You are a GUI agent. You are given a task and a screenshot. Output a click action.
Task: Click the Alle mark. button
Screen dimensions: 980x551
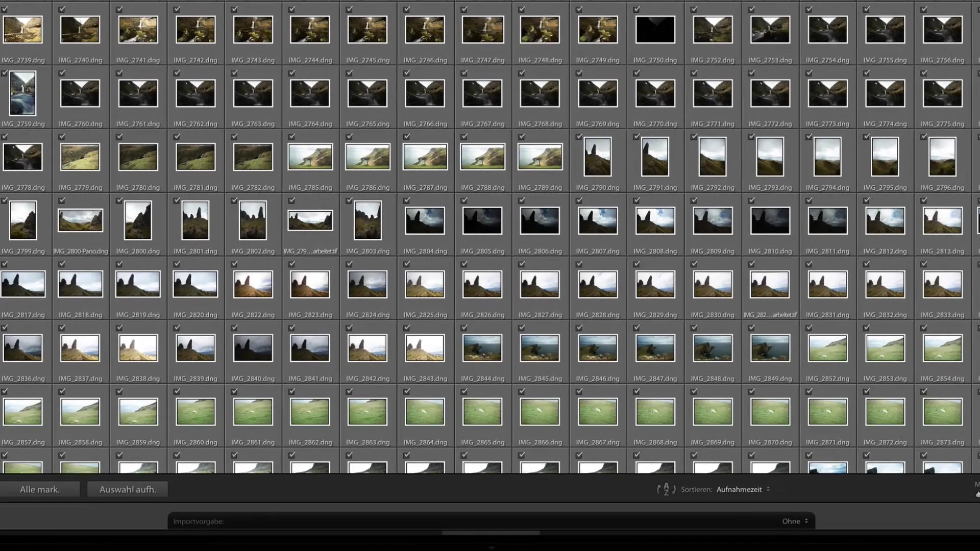[x=40, y=489]
